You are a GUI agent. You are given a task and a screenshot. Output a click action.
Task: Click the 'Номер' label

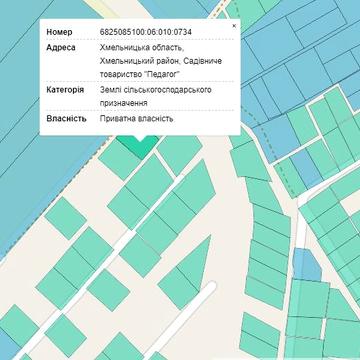(59, 32)
